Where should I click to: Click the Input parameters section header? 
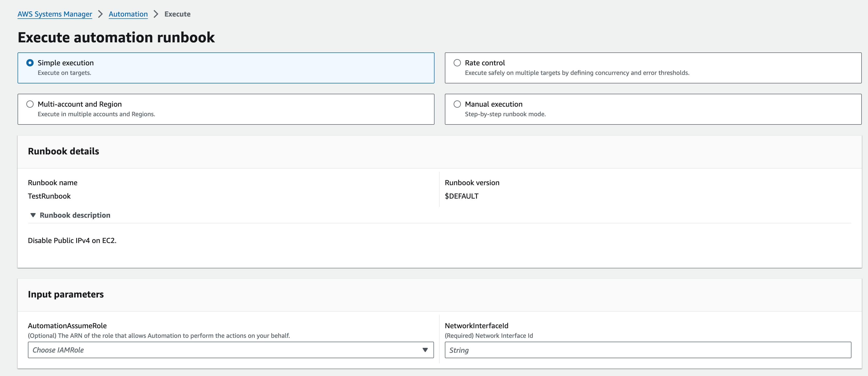click(x=66, y=294)
